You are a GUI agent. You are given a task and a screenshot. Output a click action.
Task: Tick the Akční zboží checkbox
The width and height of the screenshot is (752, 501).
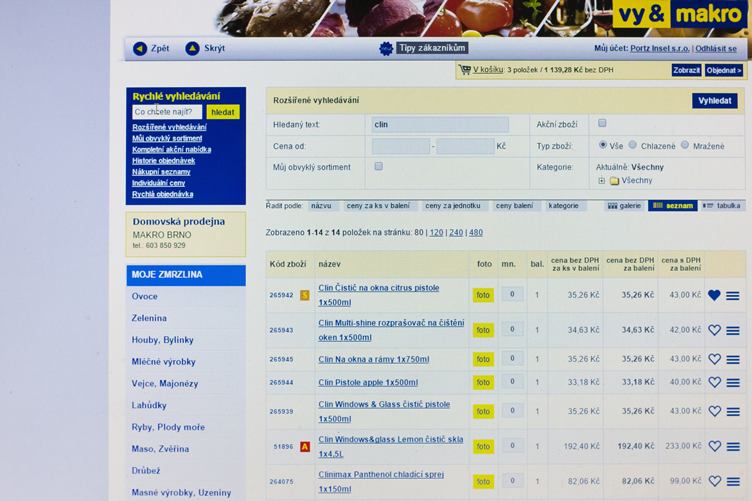click(x=602, y=123)
